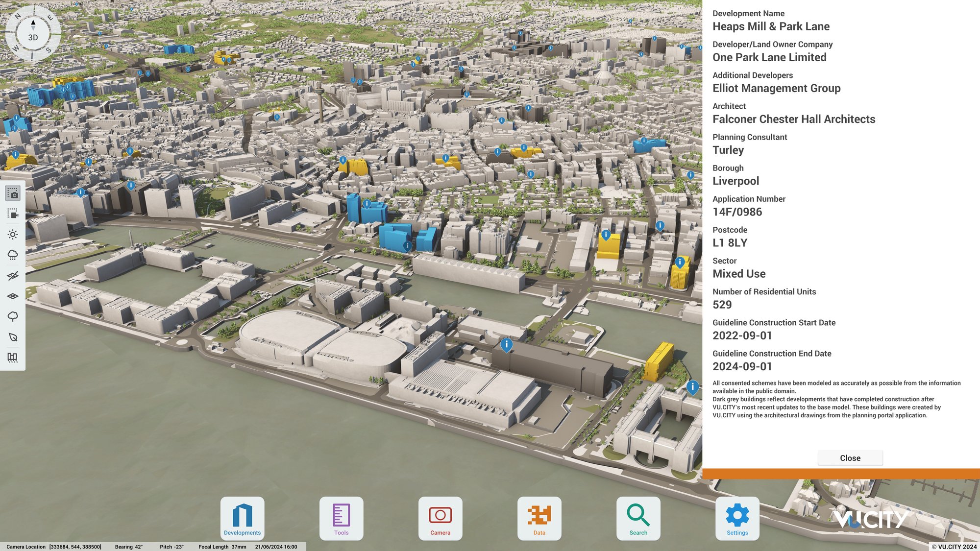Select construction start date 2022-09-01
Image resolution: width=980 pixels, height=551 pixels.
pyautogui.click(x=742, y=335)
